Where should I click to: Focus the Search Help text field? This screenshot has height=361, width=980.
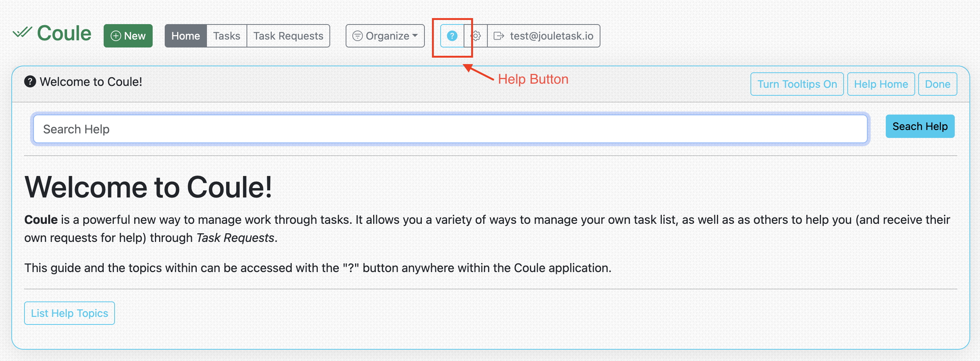[450, 129]
